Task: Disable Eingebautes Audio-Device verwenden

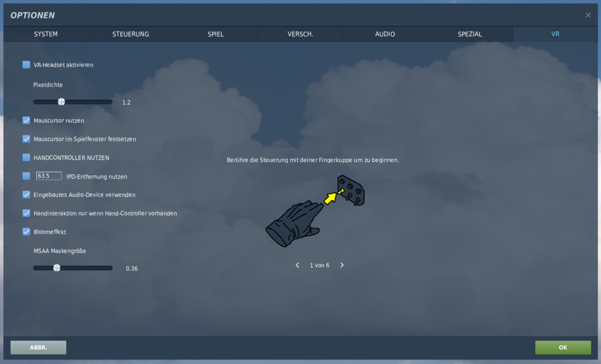Action: click(26, 195)
